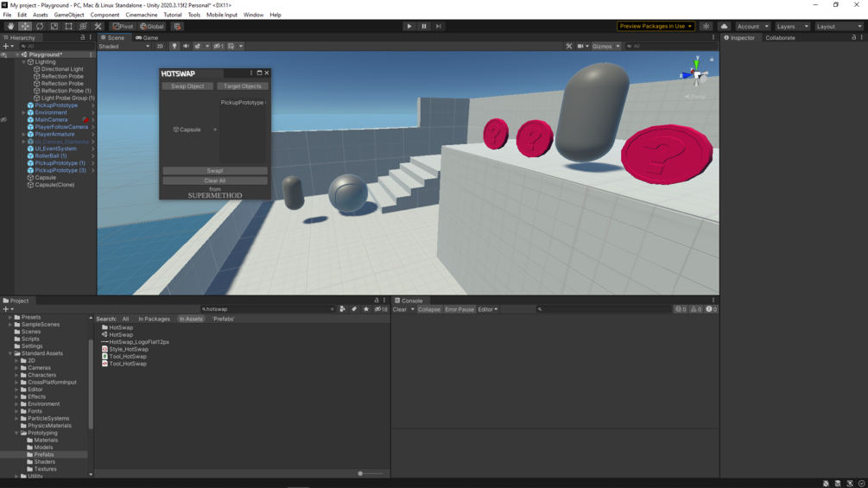Select the Rotate tool
This screenshot has height=488, width=868.
click(x=40, y=26)
